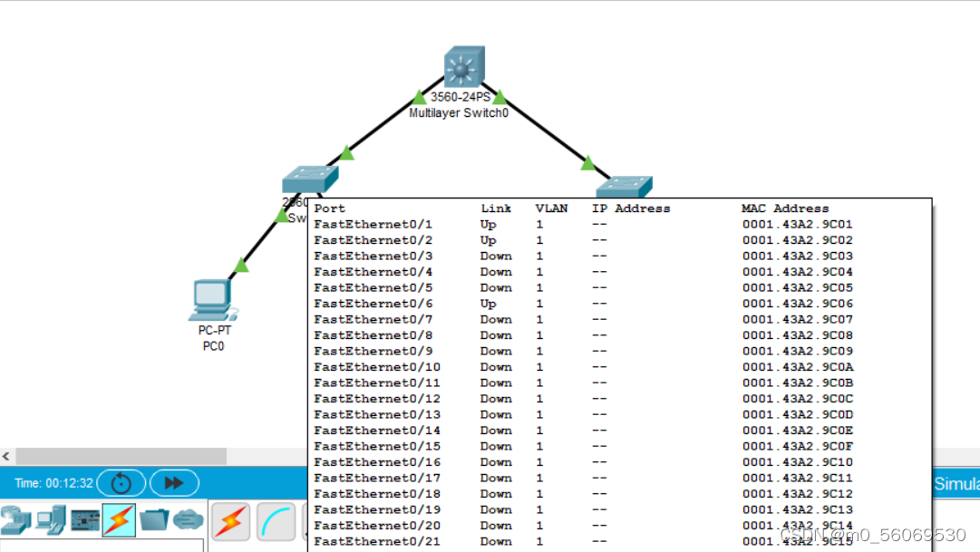Viewport: 980px width, 552px height.
Task: Click the PC-PT model label
Action: (x=214, y=331)
